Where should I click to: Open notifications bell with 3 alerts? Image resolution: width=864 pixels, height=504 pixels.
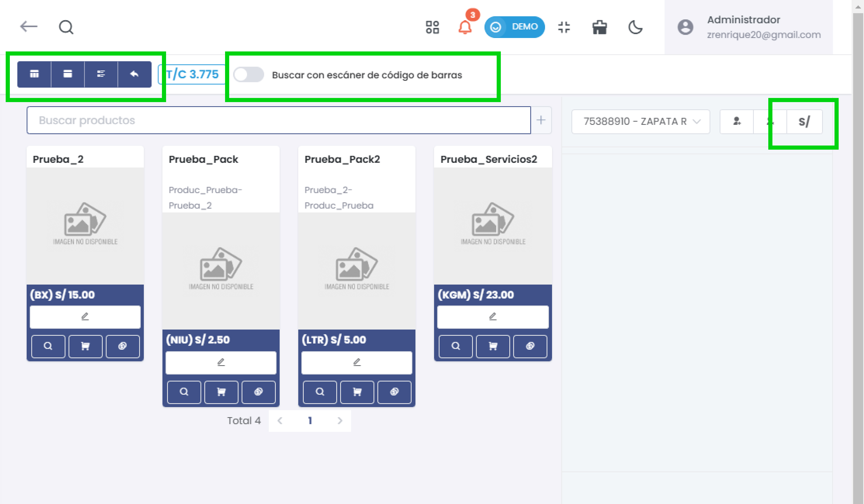[x=465, y=27]
